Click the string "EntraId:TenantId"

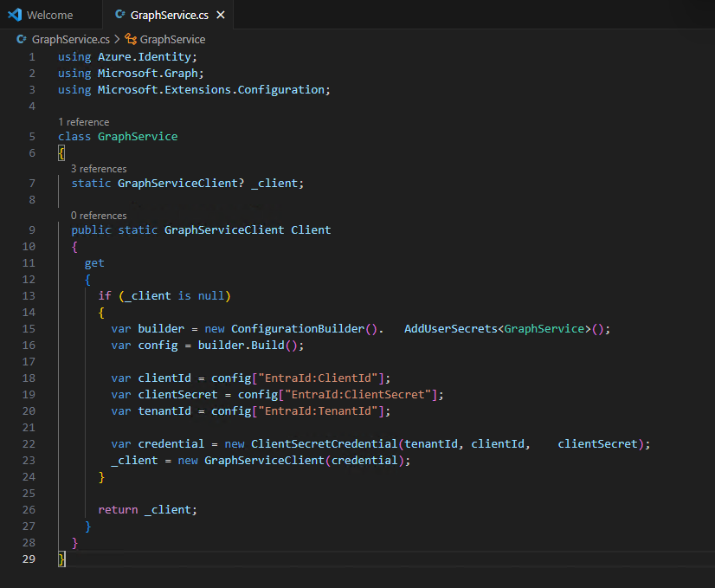[318, 411]
